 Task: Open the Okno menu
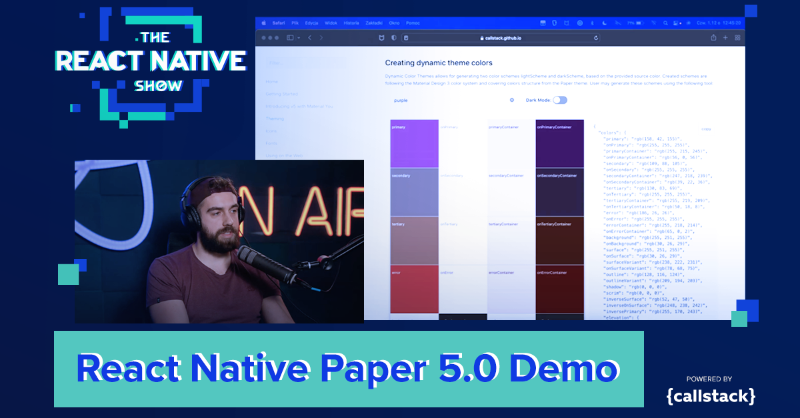pyautogui.click(x=394, y=23)
